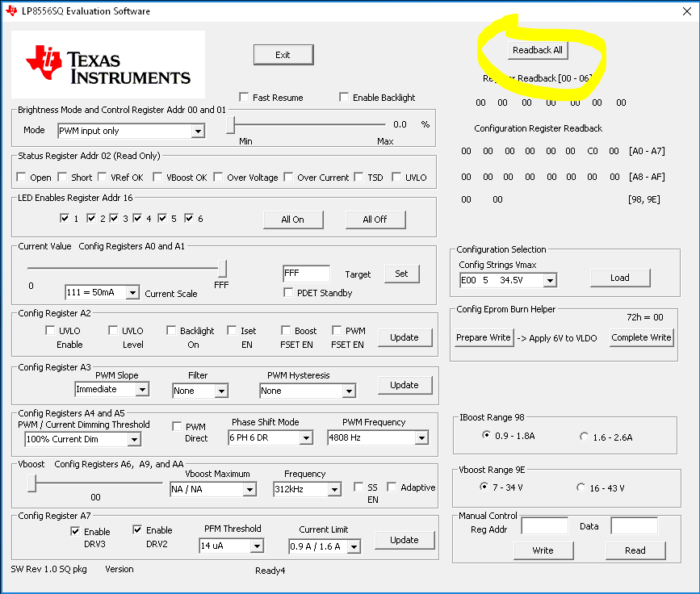
Task: Click the Set button
Action: [402, 274]
